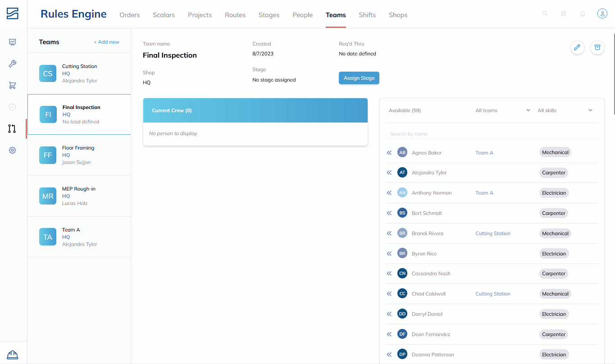Select the Cutting Station team card
The width and height of the screenshot is (615, 364).
(x=79, y=73)
